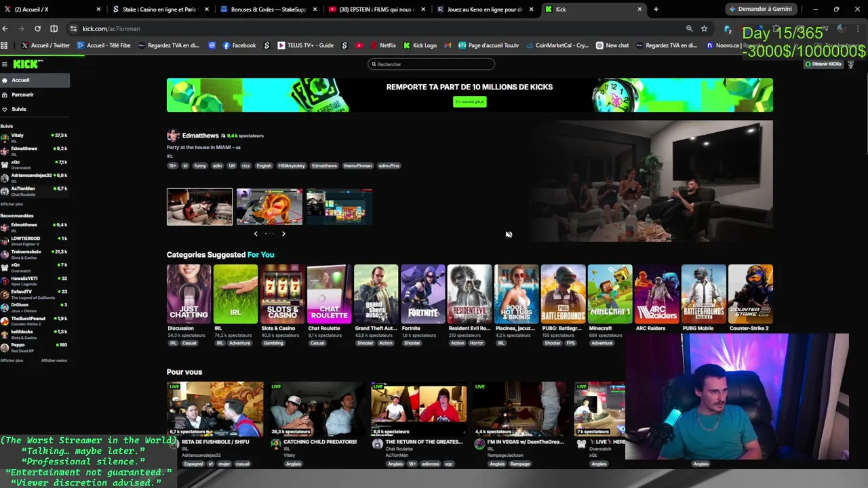Unmute the featured stream preview
This screenshot has height=488, width=868.
[x=509, y=235]
